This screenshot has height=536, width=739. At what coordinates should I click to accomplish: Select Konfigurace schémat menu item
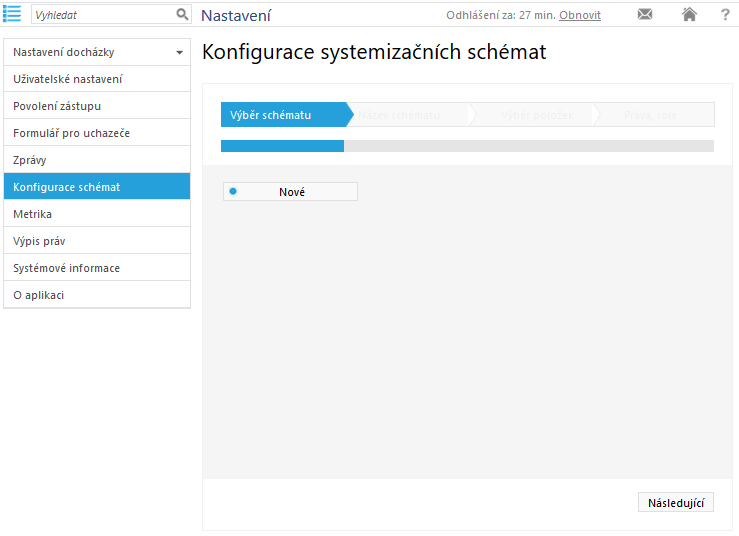(x=97, y=187)
